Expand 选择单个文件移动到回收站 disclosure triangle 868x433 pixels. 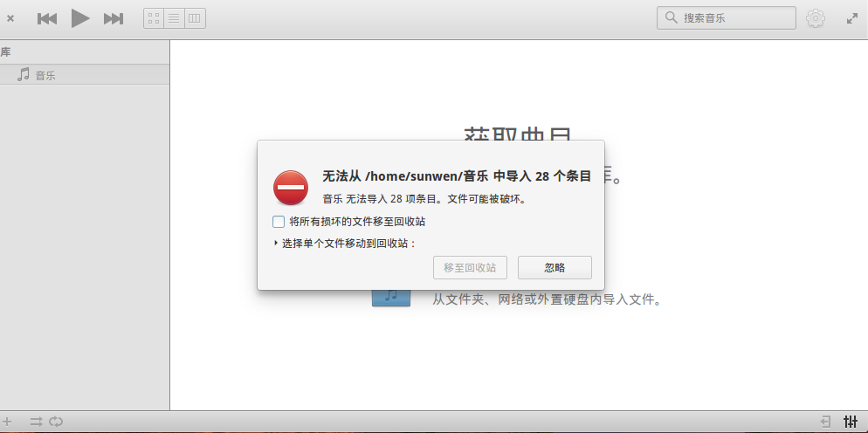tap(276, 243)
